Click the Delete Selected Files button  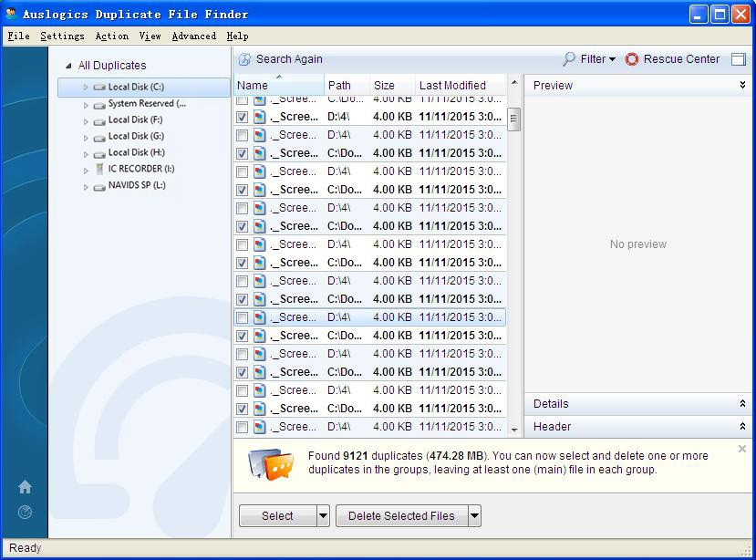401,515
